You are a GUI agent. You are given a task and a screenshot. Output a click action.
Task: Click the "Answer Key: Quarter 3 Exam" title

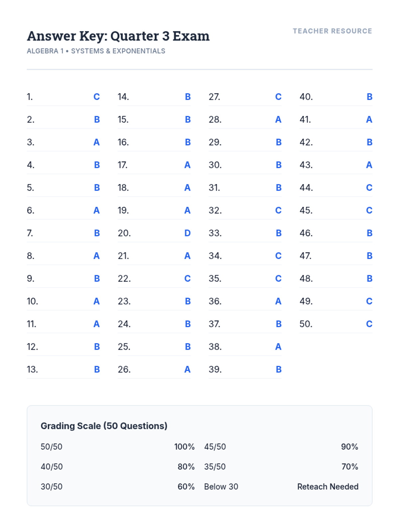(118, 36)
